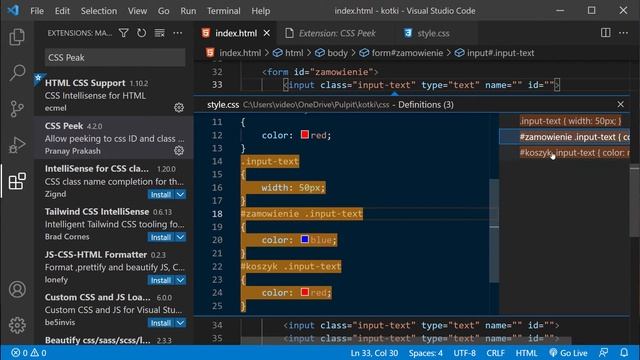Install IntelliSense for CSS class names

(161, 195)
